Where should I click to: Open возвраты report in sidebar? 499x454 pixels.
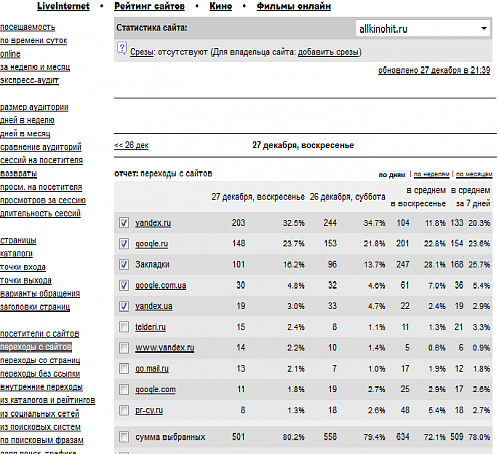[18, 174]
